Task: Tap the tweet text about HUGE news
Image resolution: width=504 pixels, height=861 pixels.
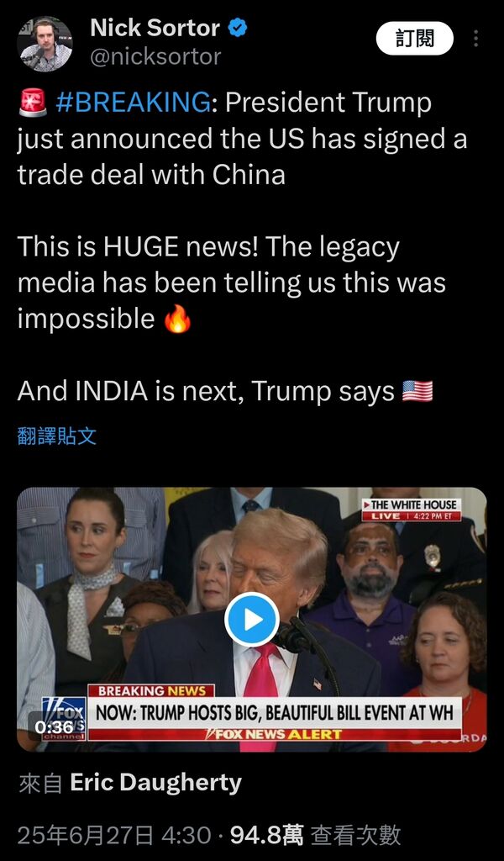Action: pos(232,283)
